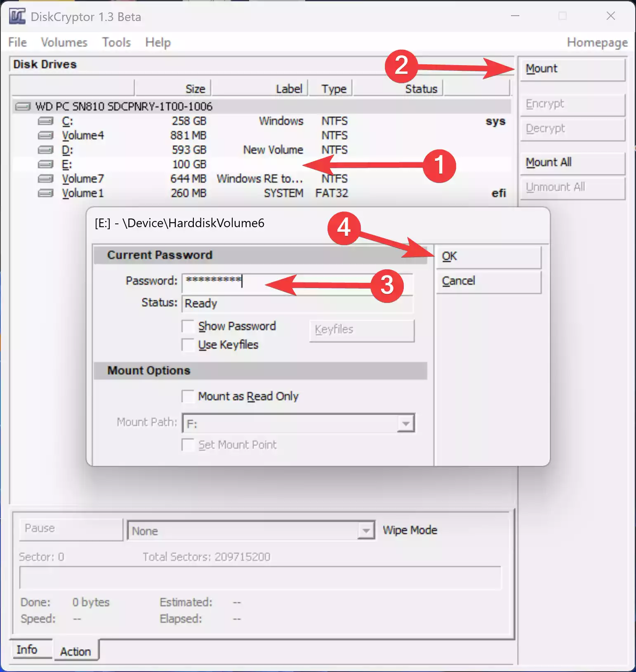Click the Decrypt button
636x672 pixels.
click(x=573, y=129)
